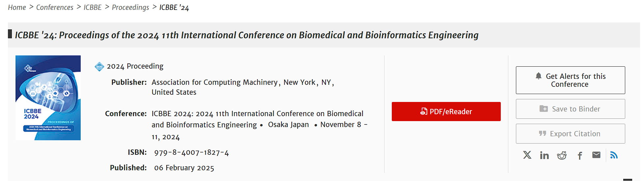Share proceedings on Reddit
This screenshot has width=644, height=196.
coord(562,155)
